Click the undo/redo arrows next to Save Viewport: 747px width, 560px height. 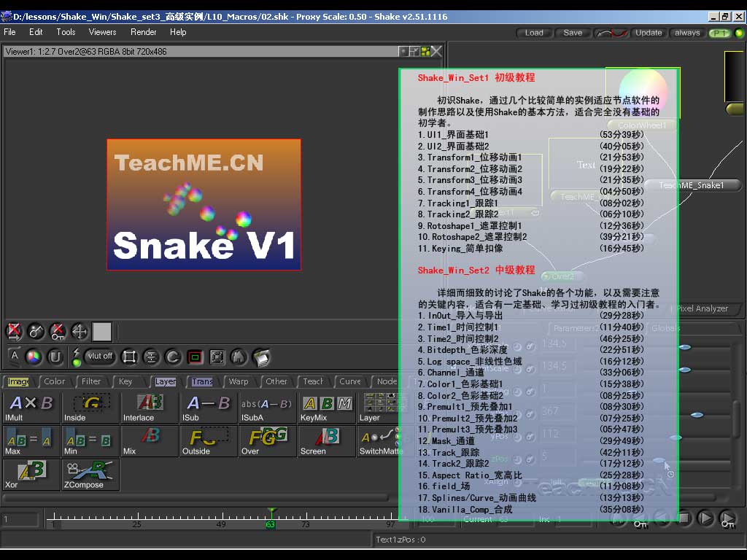tap(612, 33)
